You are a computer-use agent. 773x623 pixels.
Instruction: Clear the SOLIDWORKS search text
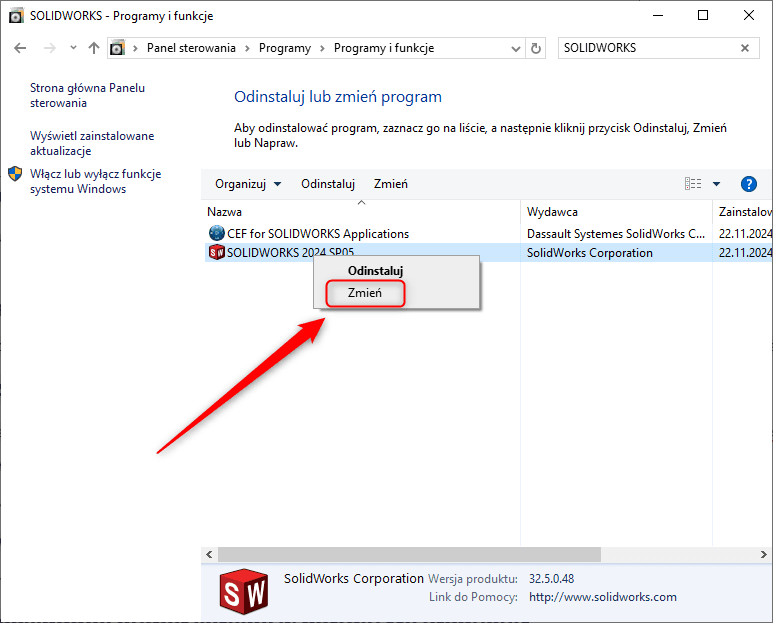pos(745,48)
